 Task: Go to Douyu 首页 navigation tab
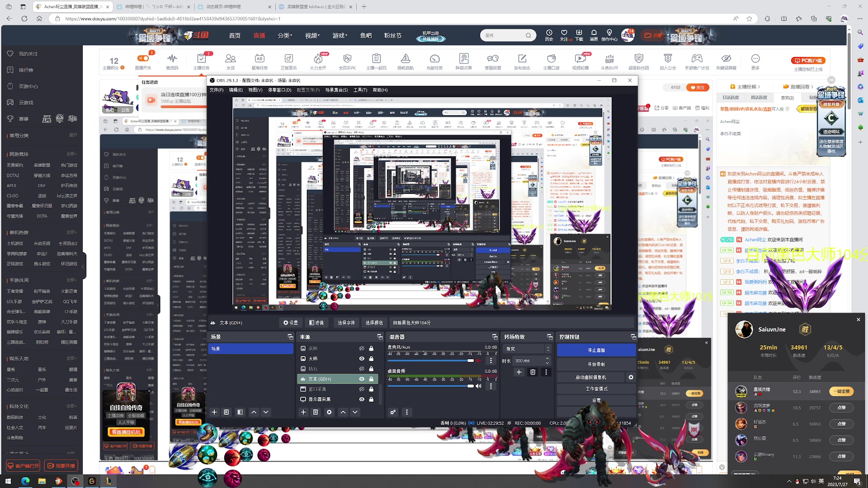tap(235, 35)
